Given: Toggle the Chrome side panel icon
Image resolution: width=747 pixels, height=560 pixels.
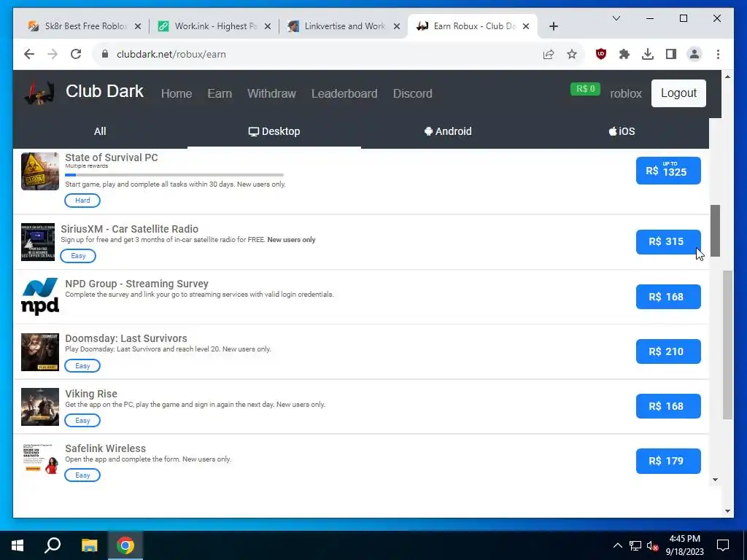Looking at the screenshot, I should pos(671,54).
